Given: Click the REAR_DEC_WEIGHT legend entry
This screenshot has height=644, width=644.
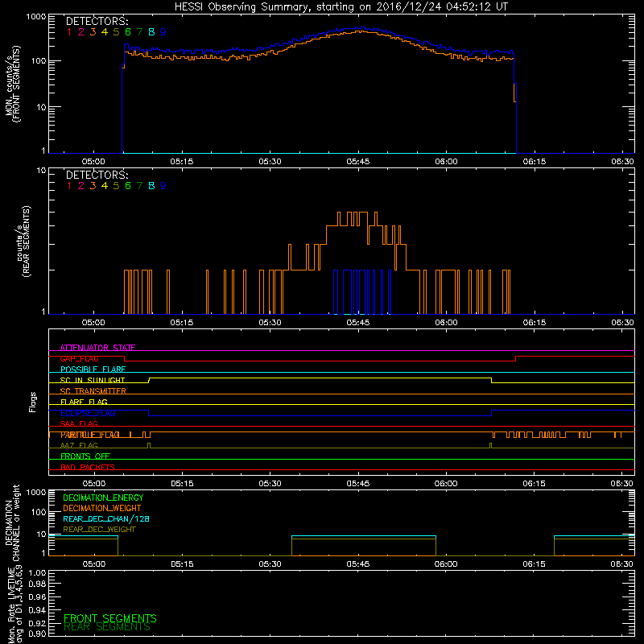Looking at the screenshot, I should (99, 530).
